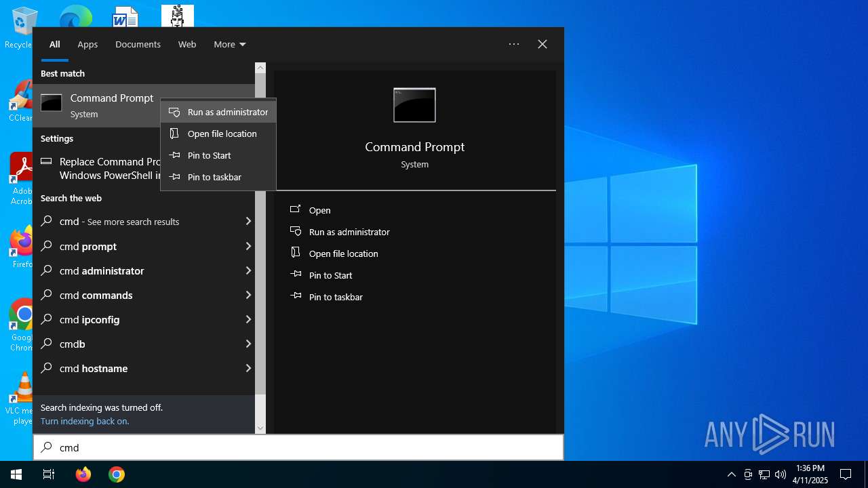Select 'cmd administrator' web suggestion text
This screenshot has height=488, width=868.
click(102, 270)
